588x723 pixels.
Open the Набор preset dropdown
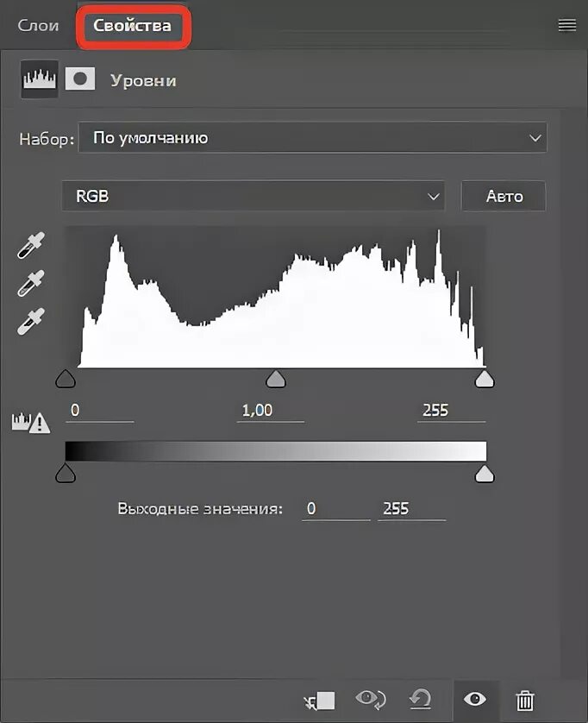pos(312,138)
